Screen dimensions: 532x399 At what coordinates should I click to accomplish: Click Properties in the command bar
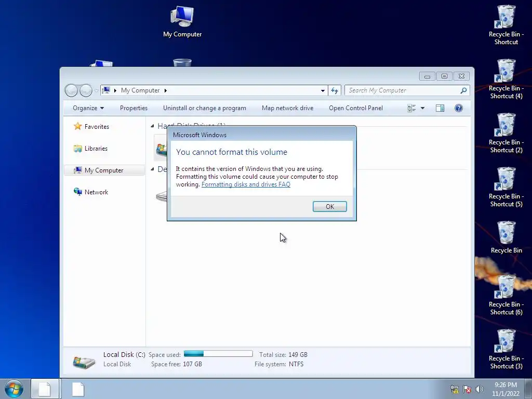[134, 108]
